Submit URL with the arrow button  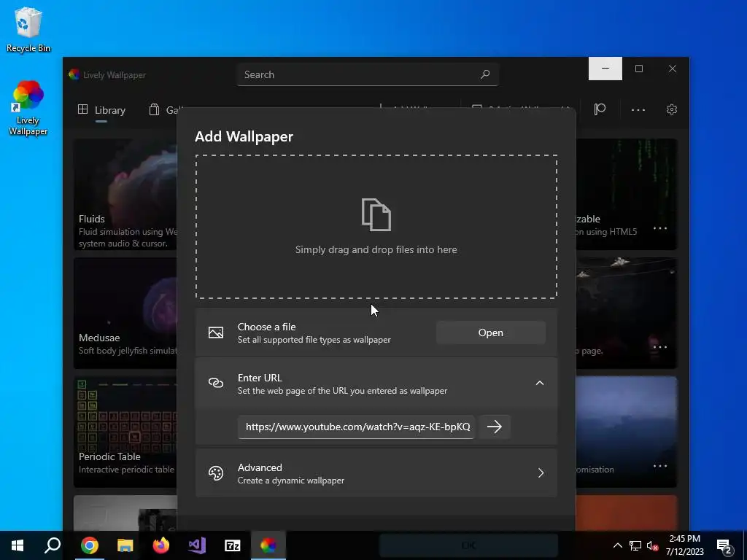tap(495, 426)
